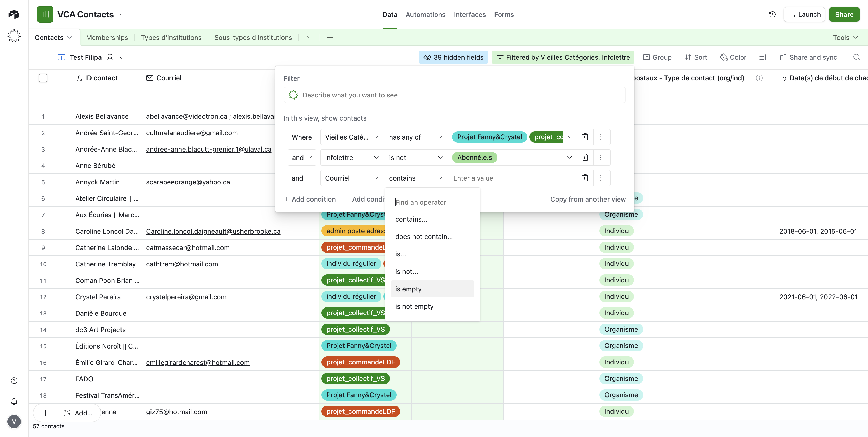Expand the 'and' conjunction dropdown
The width and height of the screenshot is (868, 437).
click(301, 157)
